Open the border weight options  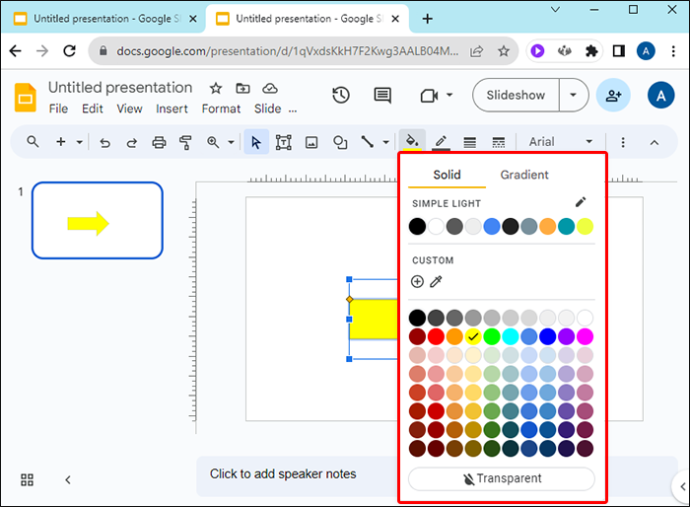470,142
